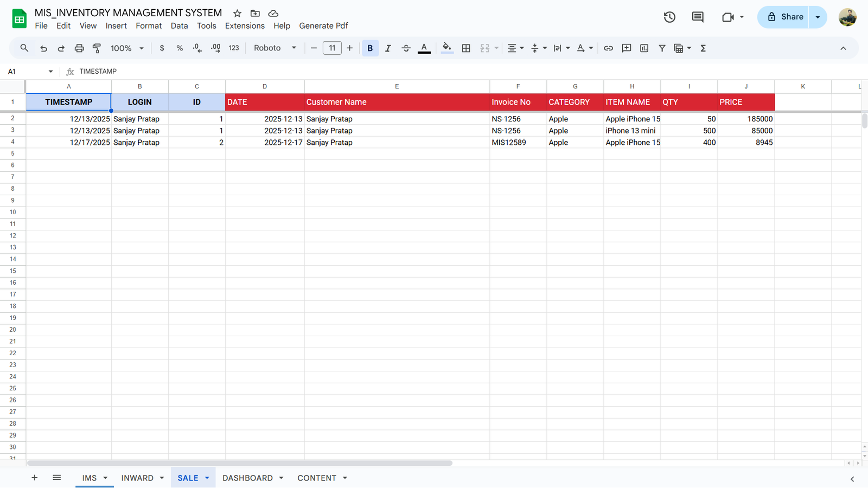Toggle strikethrough formatting

[x=406, y=48]
